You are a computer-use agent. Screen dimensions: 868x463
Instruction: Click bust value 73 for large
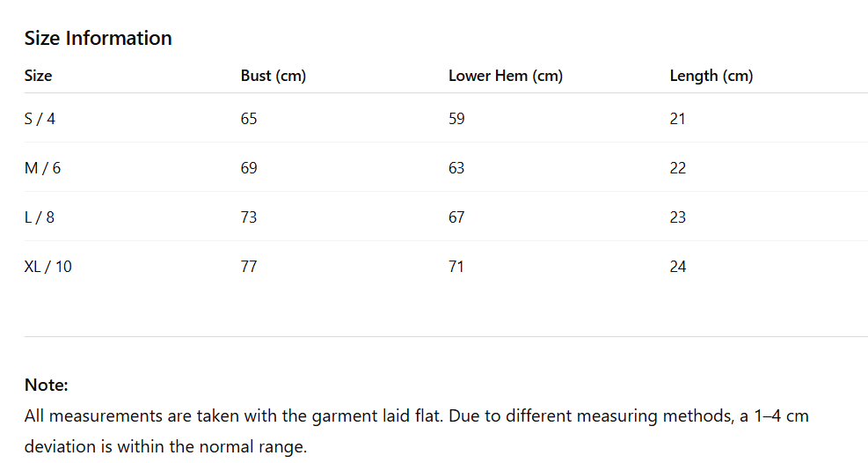pyautogui.click(x=249, y=217)
